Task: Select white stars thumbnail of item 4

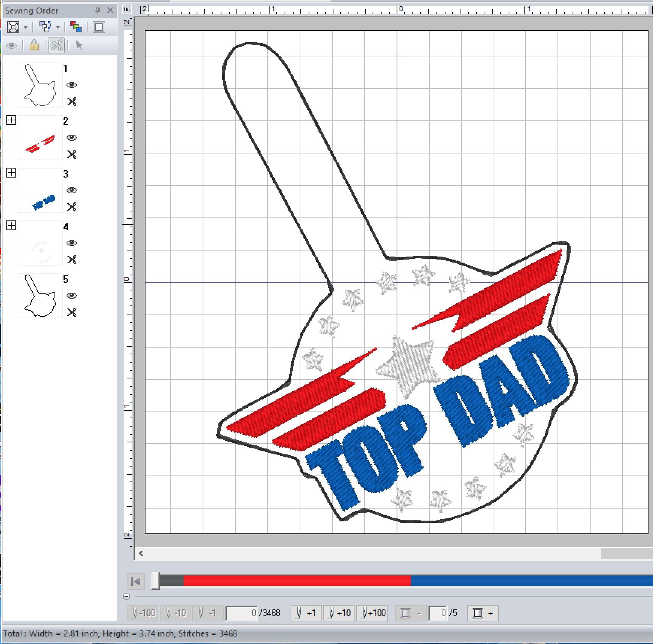Action: (x=40, y=243)
